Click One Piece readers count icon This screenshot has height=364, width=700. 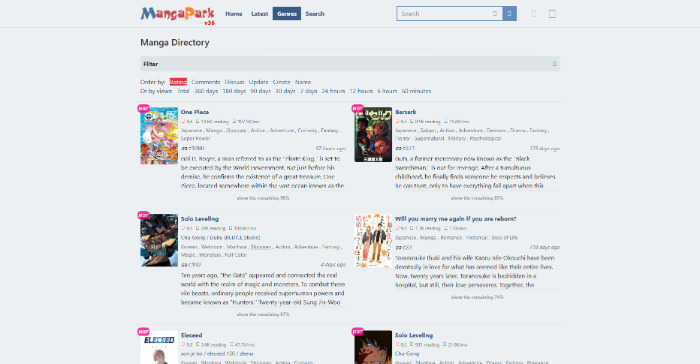tap(198, 121)
